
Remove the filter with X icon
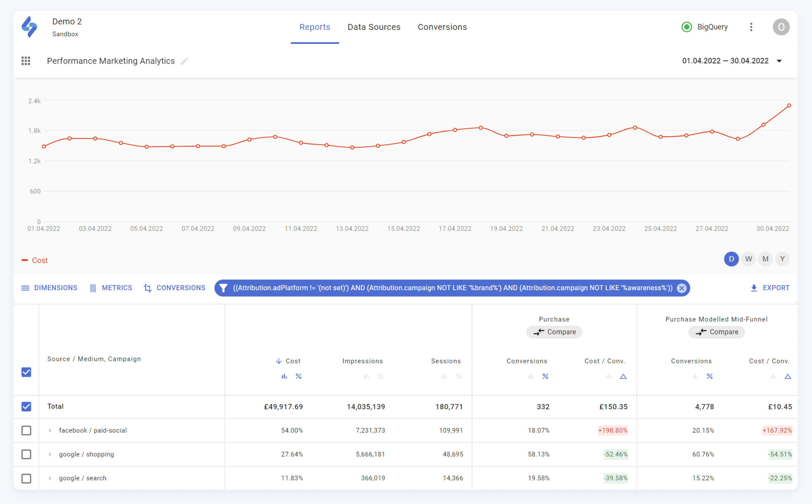(681, 288)
